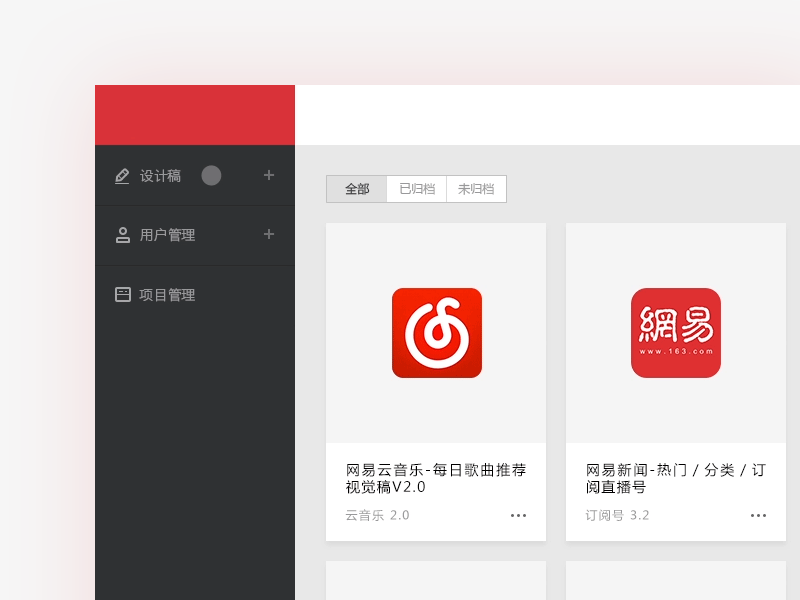This screenshot has width=800, height=600.
Task: Expand 用户管理 using its plus icon
Action: [x=268, y=235]
